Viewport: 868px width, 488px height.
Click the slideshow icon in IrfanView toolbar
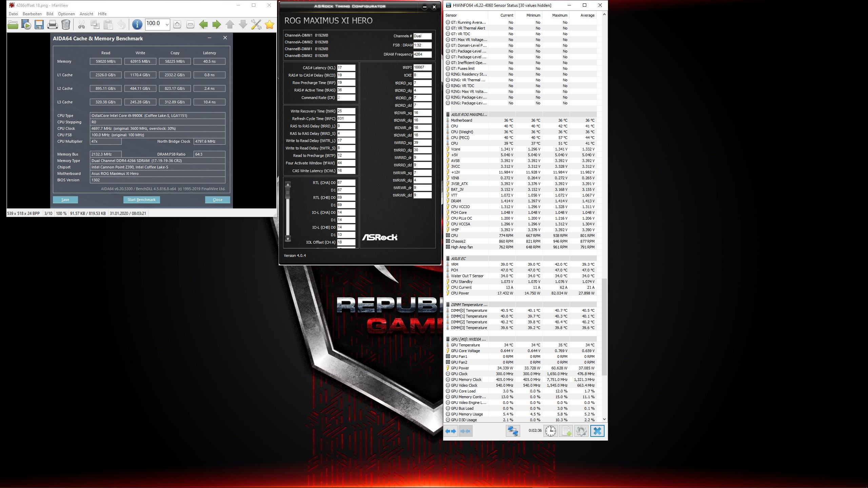click(x=26, y=24)
